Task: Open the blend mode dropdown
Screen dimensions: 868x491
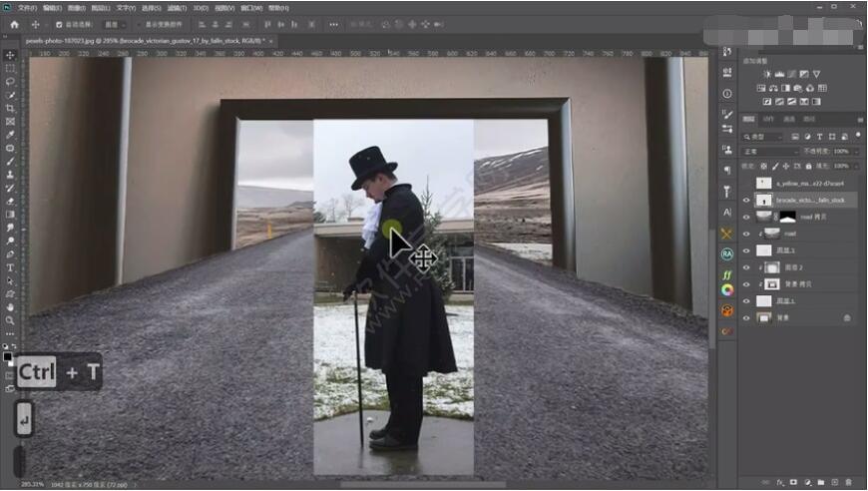Action: (x=769, y=151)
